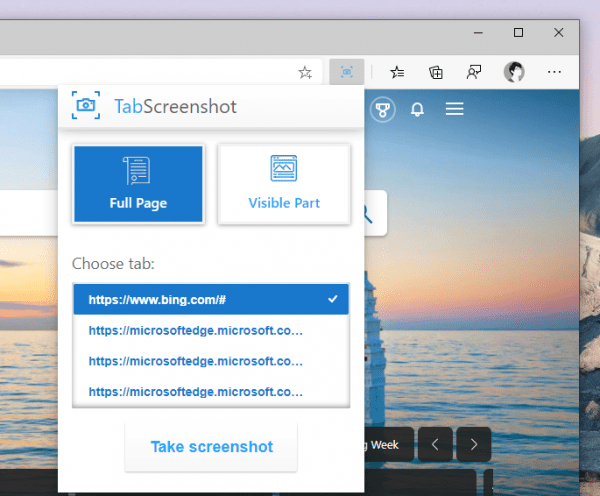Select Visible Part capture mode
Screen dimensions: 600x496
pyautogui.click(x=284, y=184)
